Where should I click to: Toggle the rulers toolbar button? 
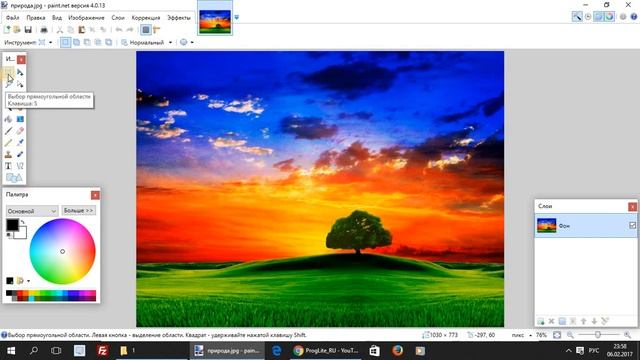[x=157, y=29]
